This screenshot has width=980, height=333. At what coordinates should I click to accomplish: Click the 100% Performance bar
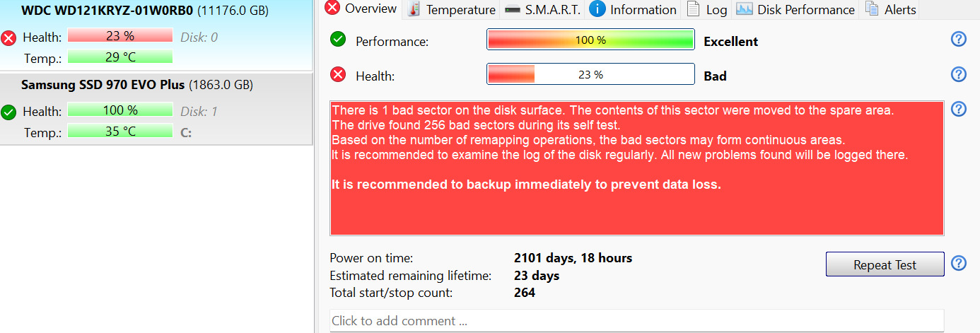tap(590, 40)
